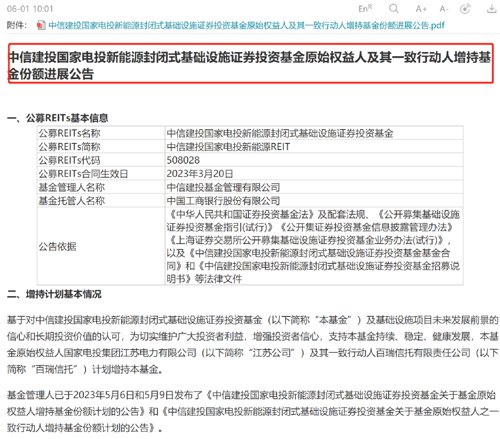This screenshot has width=500, height=439.
Task: Decrease font size with A-
Action: (x=444, y=9)
